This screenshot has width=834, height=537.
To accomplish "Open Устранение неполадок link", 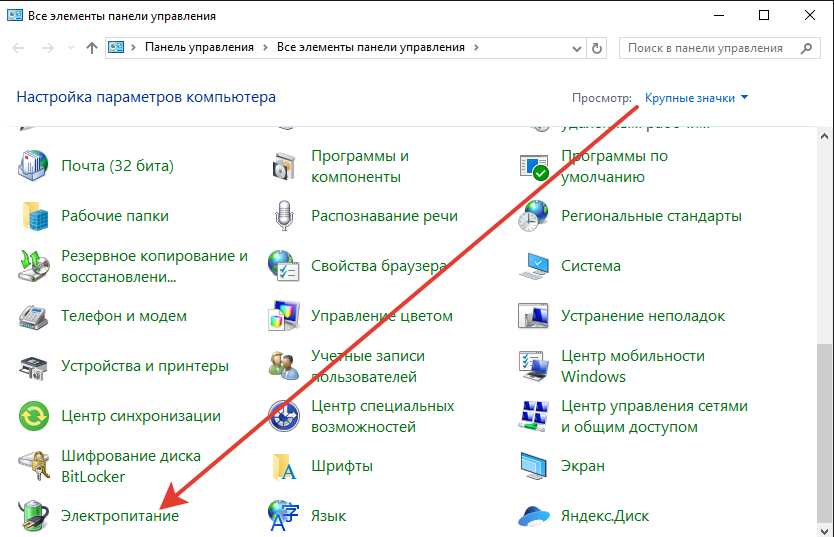I will [643, 316].
